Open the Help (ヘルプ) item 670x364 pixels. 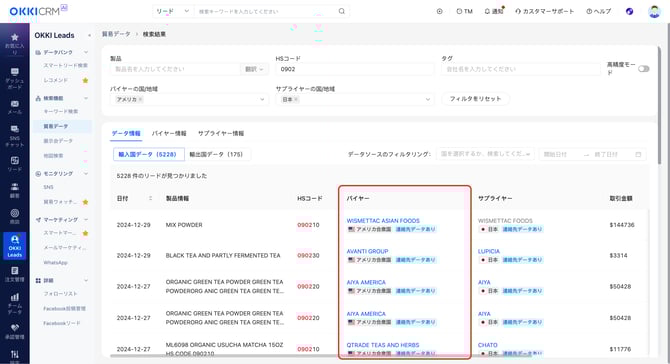(x=599, y=12)
